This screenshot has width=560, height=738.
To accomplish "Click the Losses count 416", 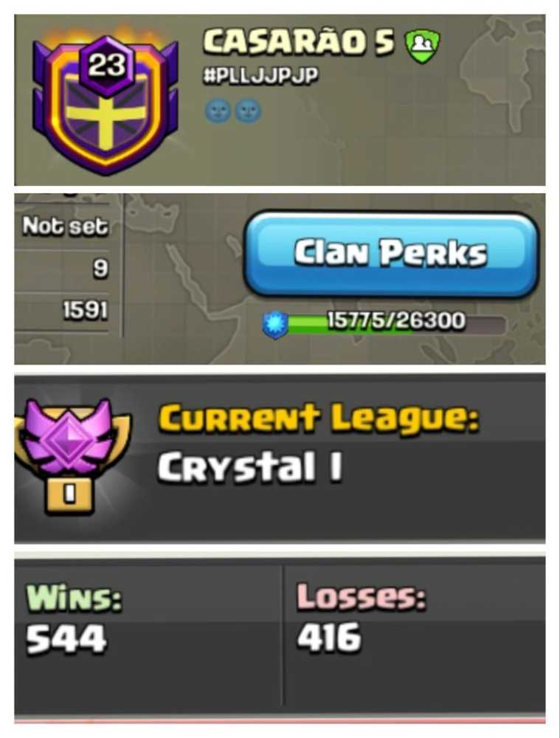I will 329,638.
